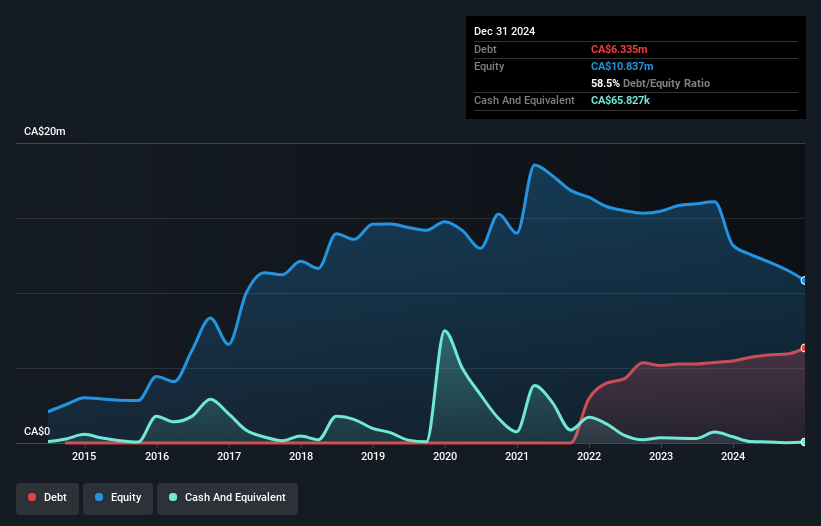The image size is (821, 526).
Task: Click the CA$6.335m debt value
Action: click(619, 49)
